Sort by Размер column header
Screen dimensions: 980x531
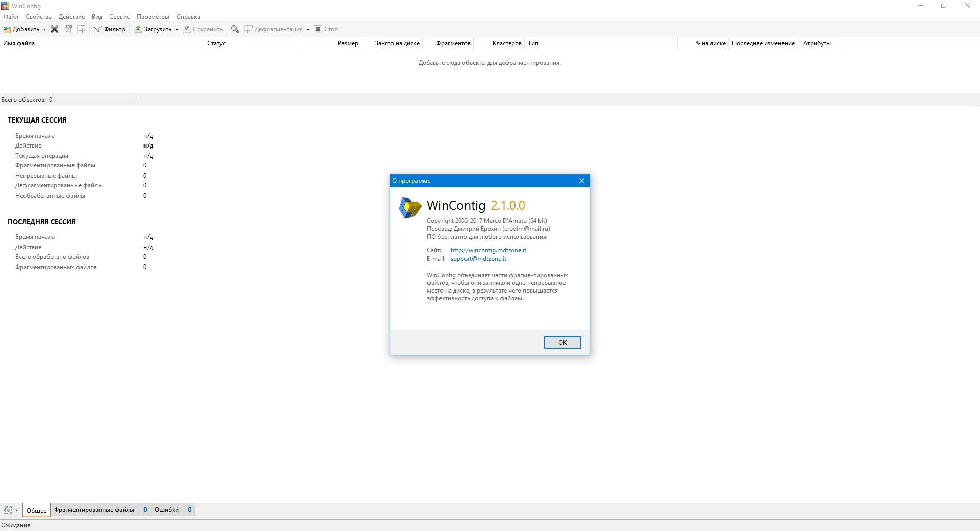[x=331, y=43]
